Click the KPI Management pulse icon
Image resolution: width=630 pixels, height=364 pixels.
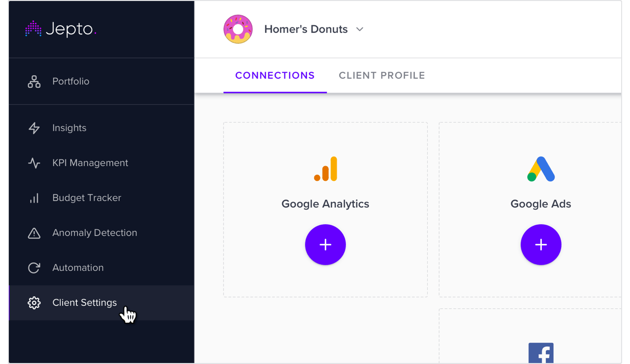[x=34, y=163]
